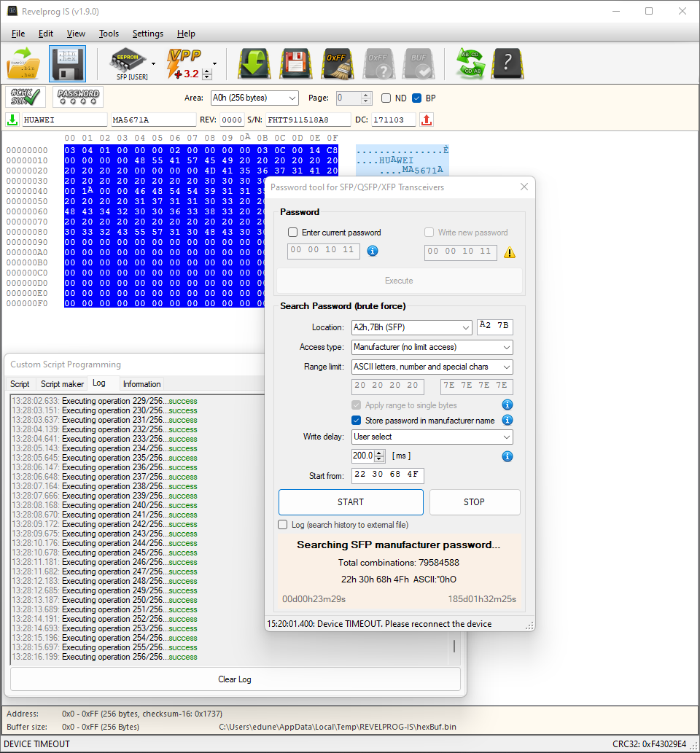Adjust the VPP 3.2 voltage spinner

tap(207, 74)
